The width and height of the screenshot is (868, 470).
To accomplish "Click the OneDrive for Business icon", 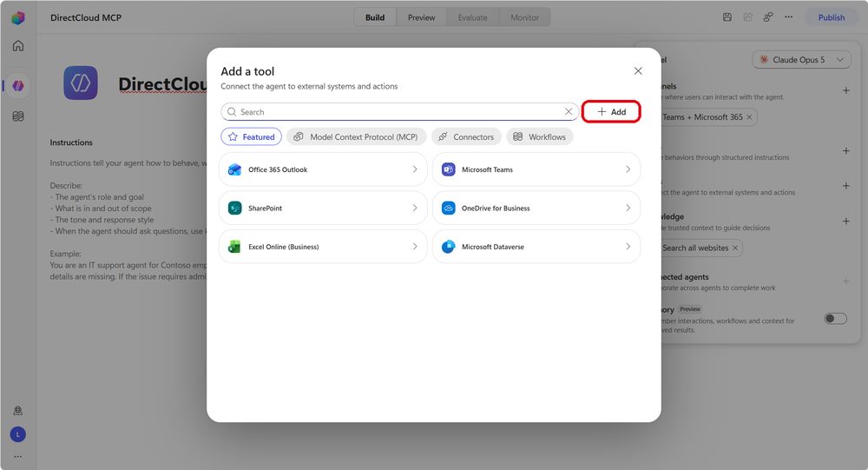I will coord(449,208).
